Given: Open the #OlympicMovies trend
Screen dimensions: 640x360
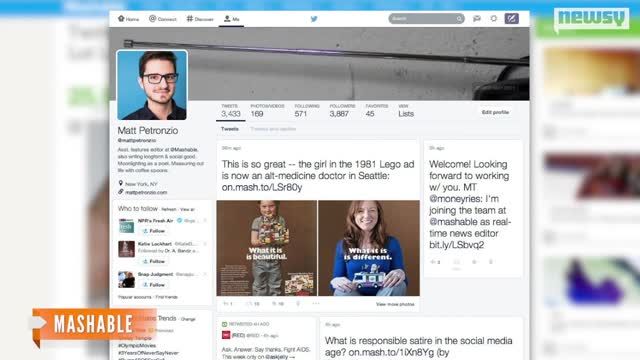Looking at the screenshot, I should point(137,346).
